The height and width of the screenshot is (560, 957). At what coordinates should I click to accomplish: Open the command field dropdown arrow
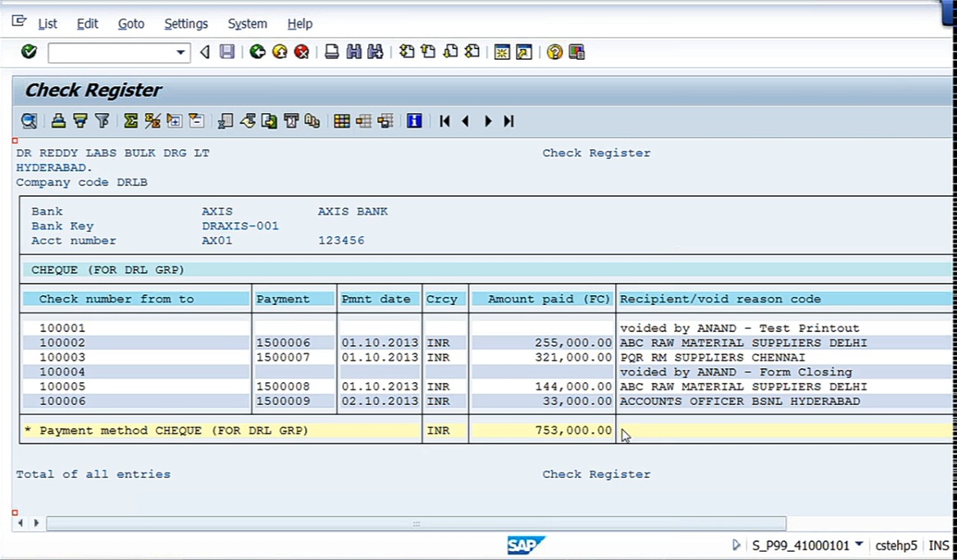click(x=180, y=52)
